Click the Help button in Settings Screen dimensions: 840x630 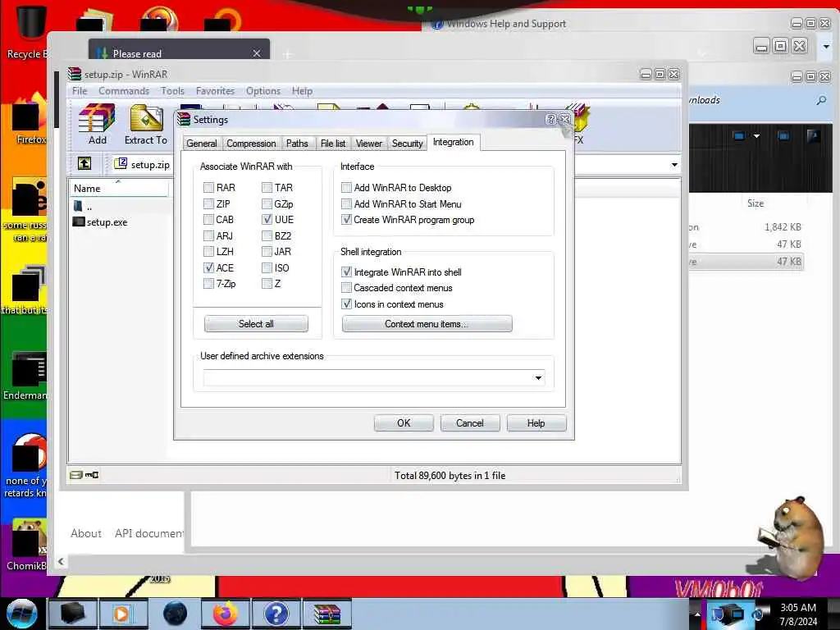536,422
